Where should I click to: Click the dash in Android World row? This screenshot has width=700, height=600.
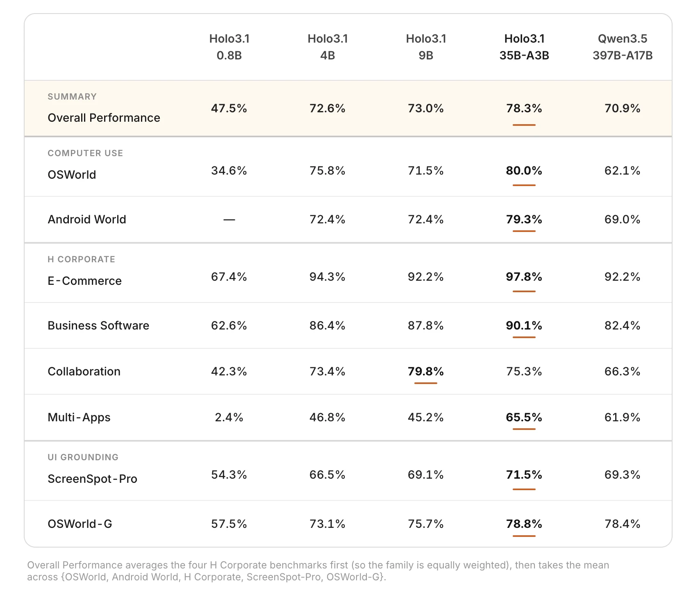tap(229, 220)
